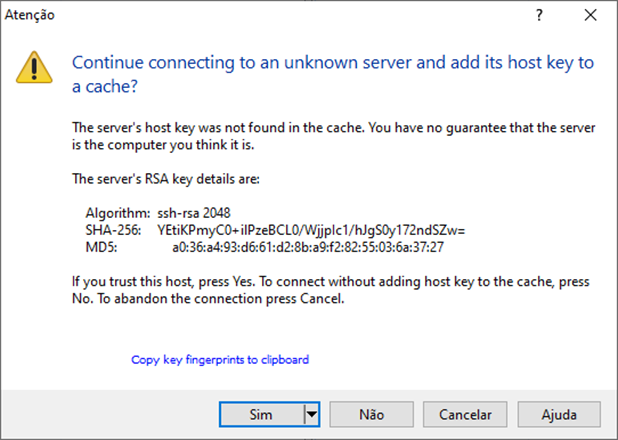Choose Não to connect without caching

(x=371, y=414)
